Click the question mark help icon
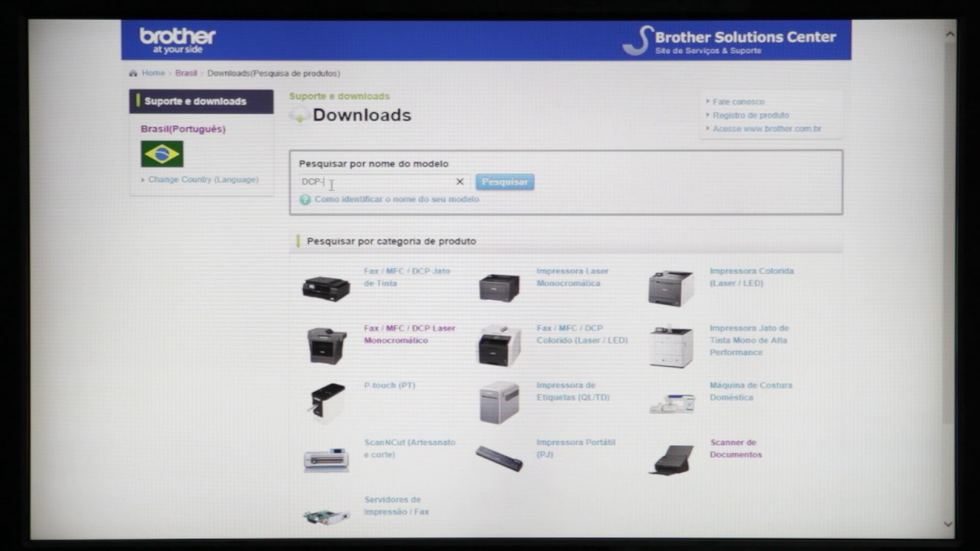 (305, 200)
